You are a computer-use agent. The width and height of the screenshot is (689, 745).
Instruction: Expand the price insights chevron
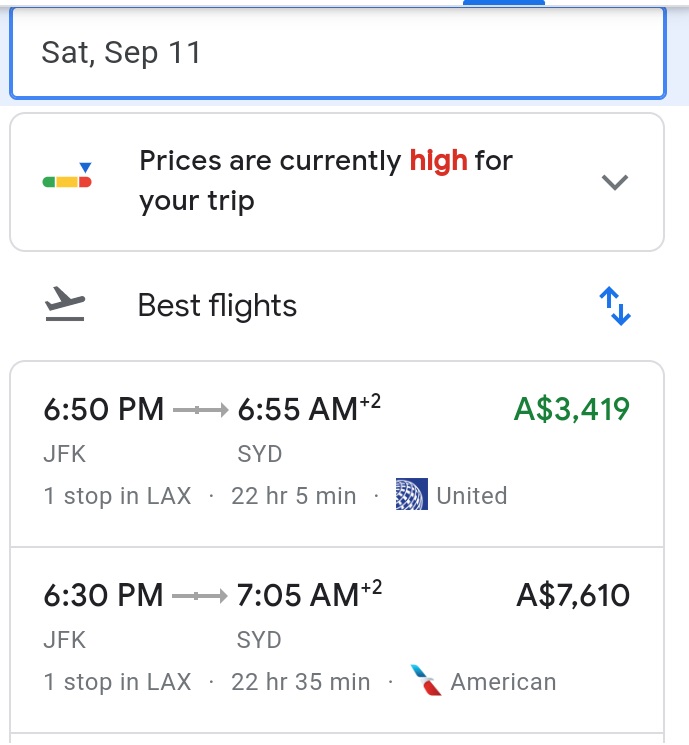tap(614, 182)
